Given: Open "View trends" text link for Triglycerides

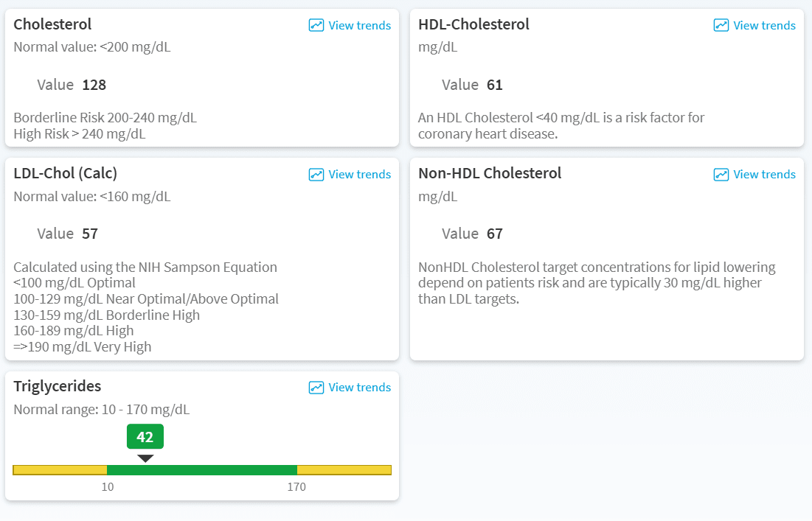Looking at the screenshot, I should pyautogui.click(x=359, y=388).
